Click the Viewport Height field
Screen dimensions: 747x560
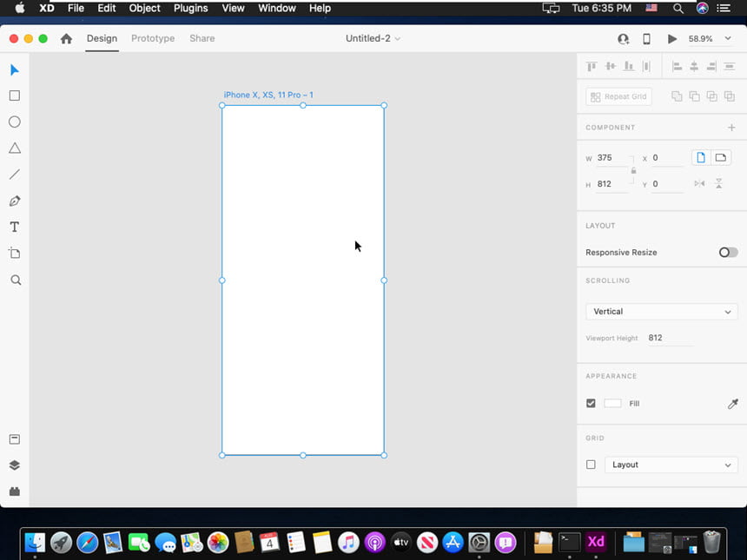pyautogui.click(x=670, y=338)
